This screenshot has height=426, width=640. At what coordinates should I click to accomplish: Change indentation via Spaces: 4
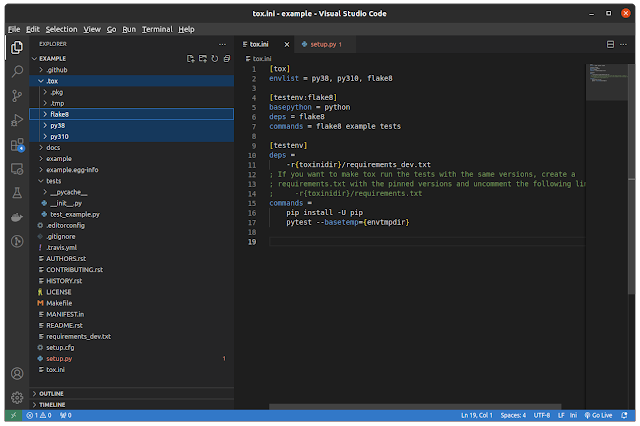pyautogui.click(x=513, y=415)
